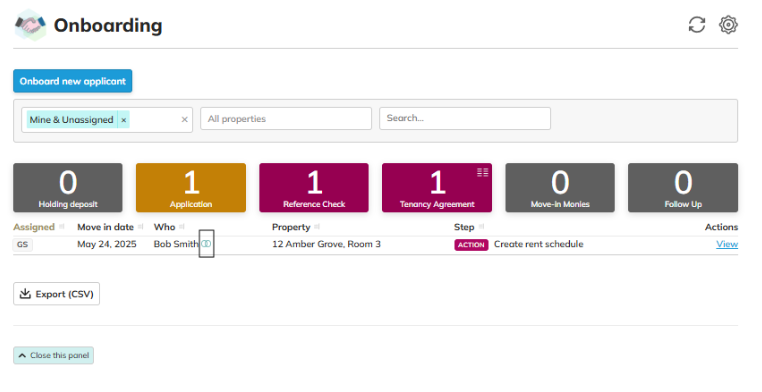Image resolution: width=762 pixels, height=392 pixels.
Task: Sort by the Property column icon
Action: (317, 227)
